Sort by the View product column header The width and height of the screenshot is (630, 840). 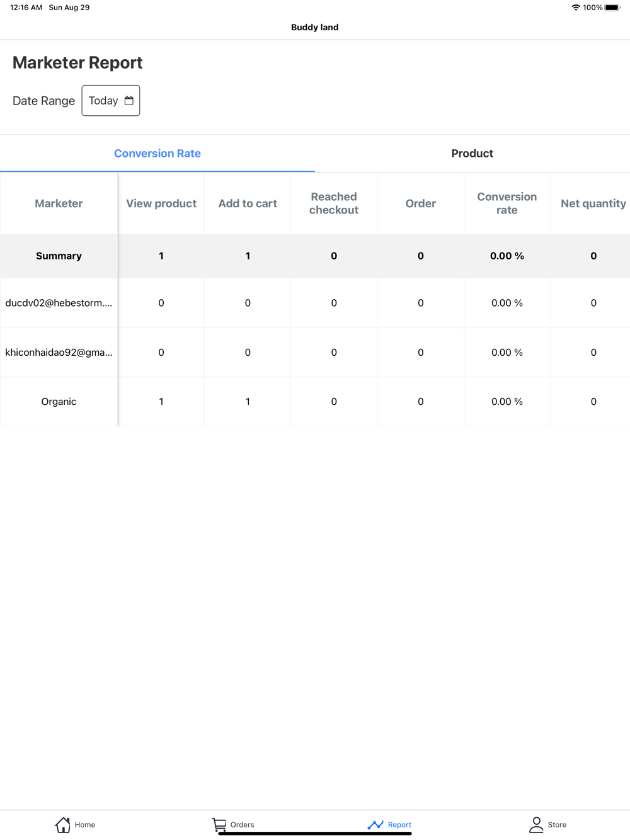pyautogui.click(x=161, y=203)
